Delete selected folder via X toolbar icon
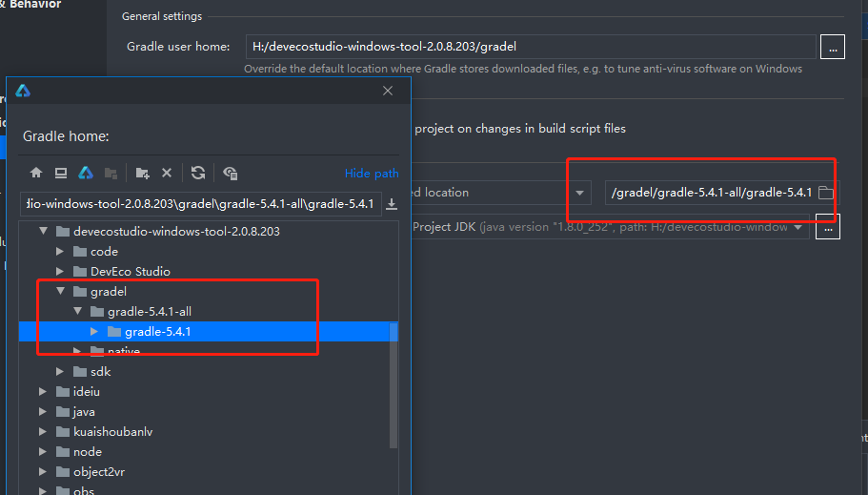This screenshot has height=495, width=868. coord(167,173)
